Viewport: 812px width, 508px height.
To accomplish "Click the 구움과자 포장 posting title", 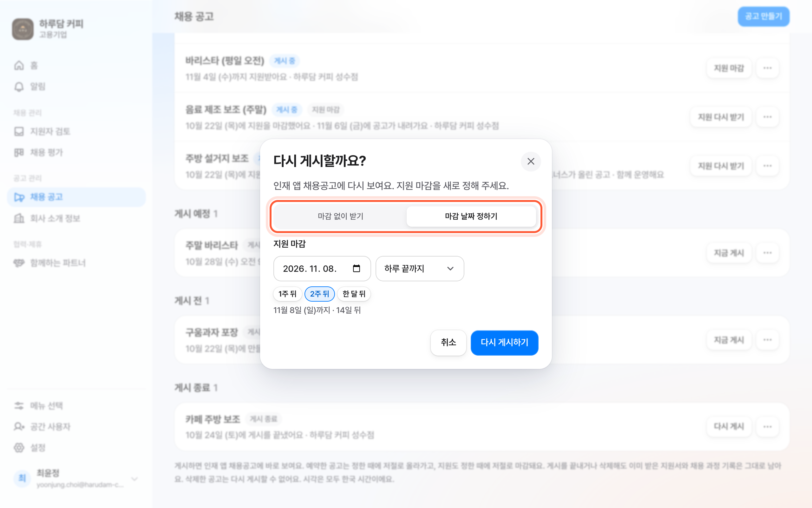I will [212, 332].
